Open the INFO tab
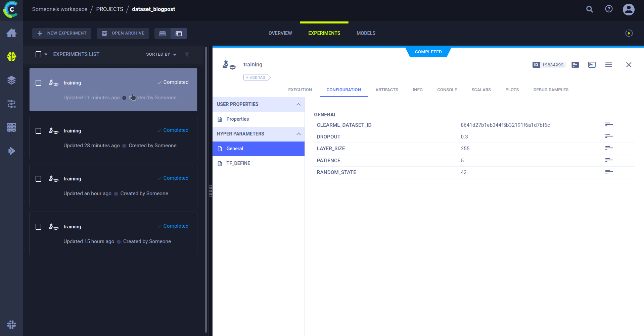The height and width of the screenshot is (336, 644). click(x=417, y=90)
